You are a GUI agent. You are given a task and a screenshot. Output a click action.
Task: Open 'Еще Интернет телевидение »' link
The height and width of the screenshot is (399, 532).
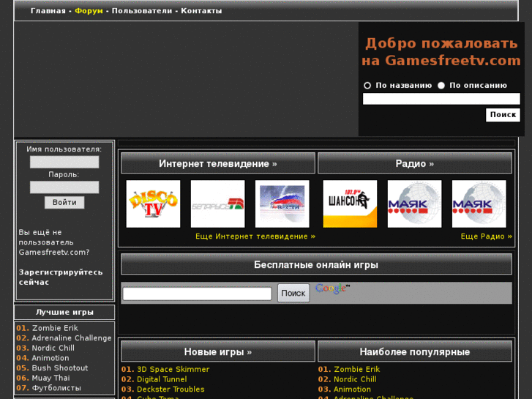pyautogui.click(x=255, y=236)
